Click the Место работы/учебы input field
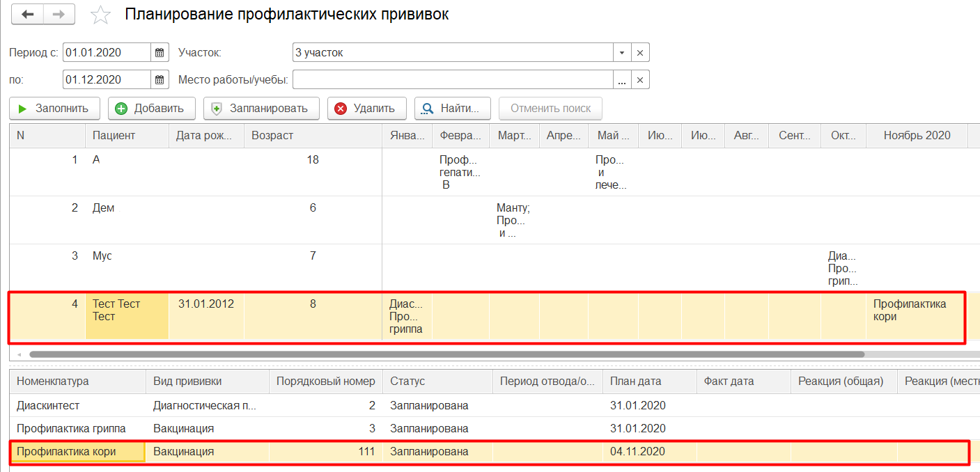The image size is (980, 472). click(x=452, y=79)
